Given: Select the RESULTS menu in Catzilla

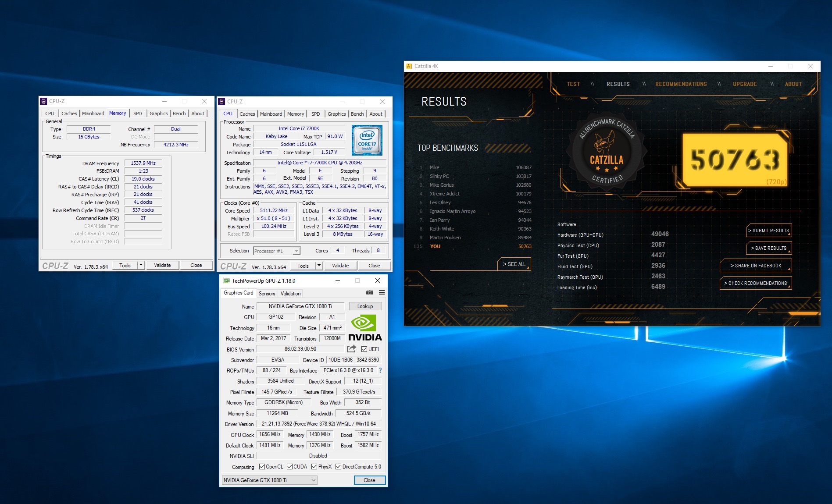Looking at the screenshot, I should 618,84.
